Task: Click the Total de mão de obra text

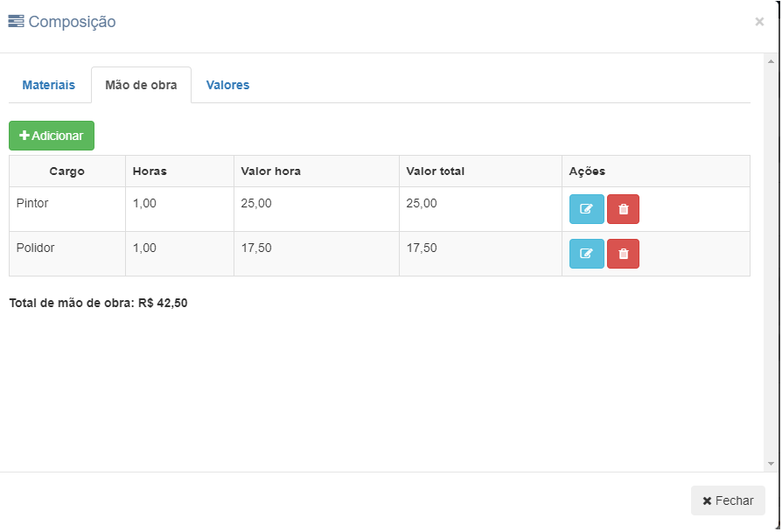Action: click(98, 304)
